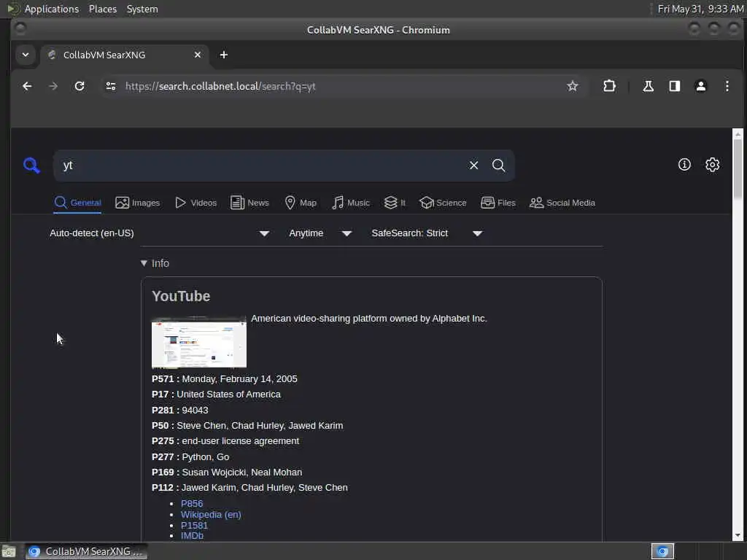Switch to the Videos search category
This screenshot has height=560, width=747.
[x=196, y=203]
